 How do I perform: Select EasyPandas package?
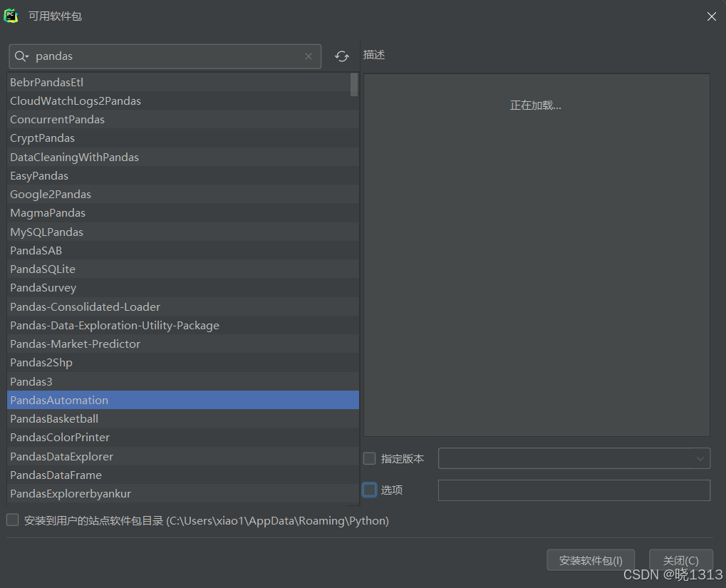[x=183, y=175]
